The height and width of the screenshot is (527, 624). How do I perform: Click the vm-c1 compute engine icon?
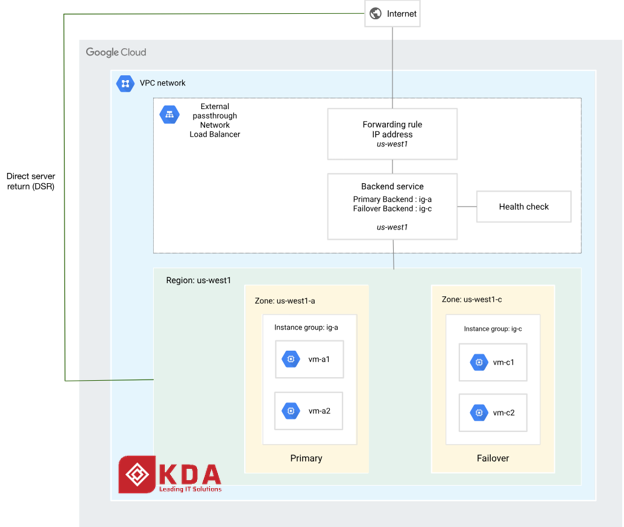(479, 362)
